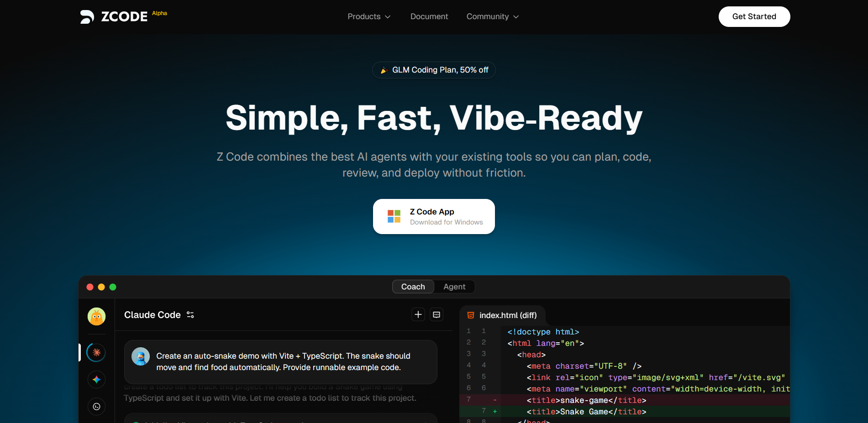Click the orange mascot avatar in sidebar

tap(96, 316)
